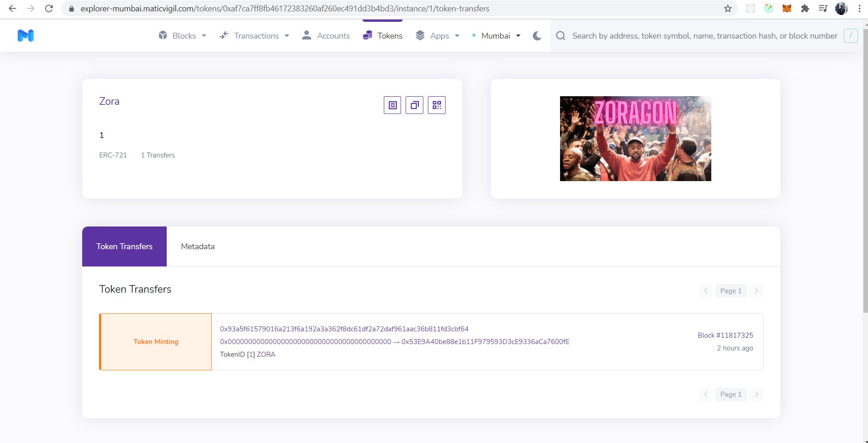
Task: Open recipient address 0x53E9A40b...
Action: (x=485, y=342)
